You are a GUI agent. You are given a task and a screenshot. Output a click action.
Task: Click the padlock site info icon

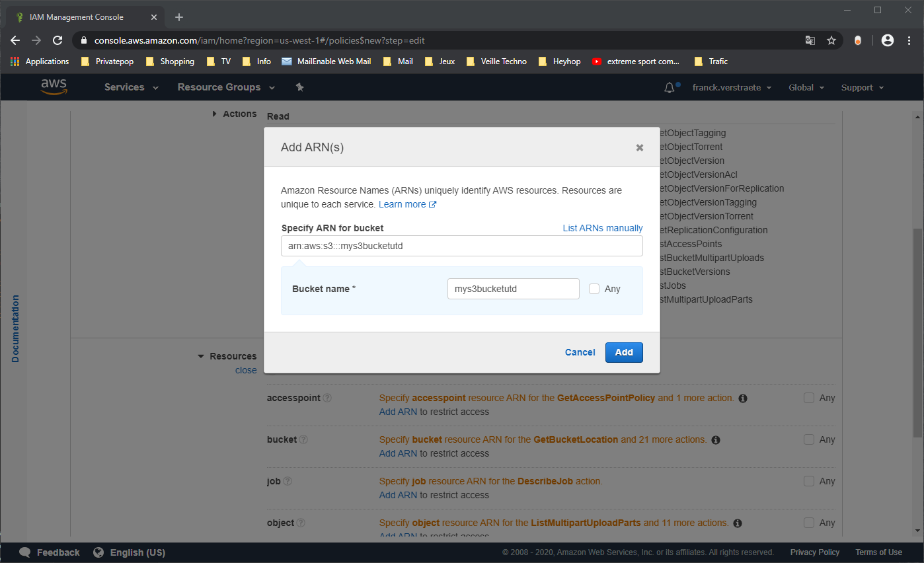point(83,40)
